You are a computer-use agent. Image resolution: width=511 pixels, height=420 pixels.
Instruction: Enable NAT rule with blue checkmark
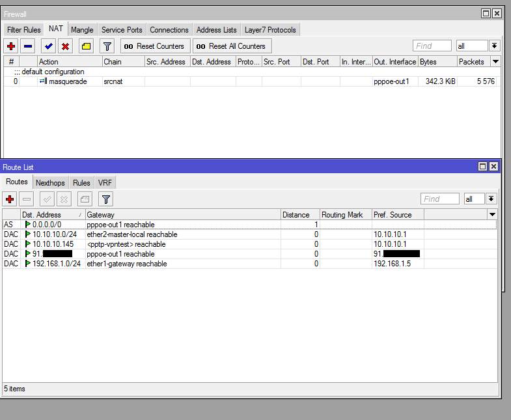coord(49,46)
